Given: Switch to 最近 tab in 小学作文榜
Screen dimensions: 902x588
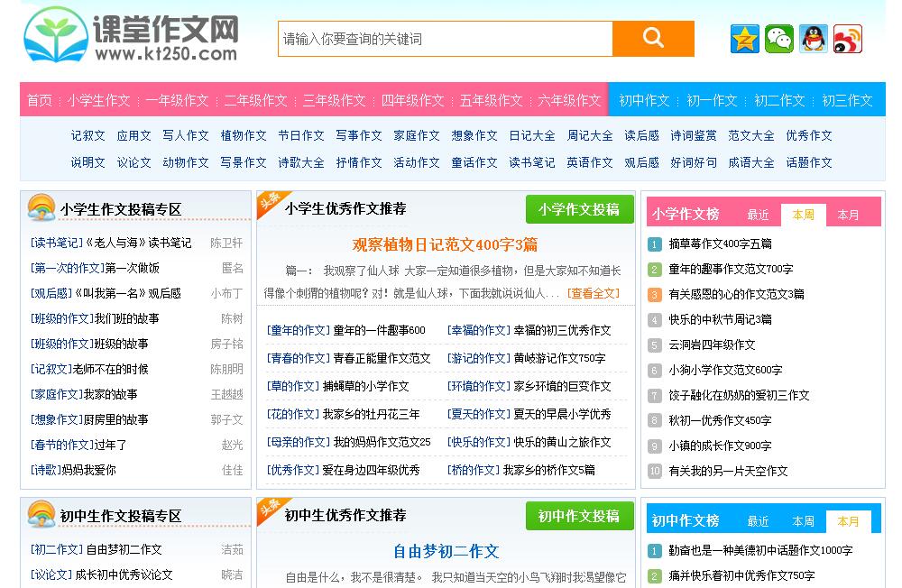Looking at the screenshot, I should coord(758,215).
